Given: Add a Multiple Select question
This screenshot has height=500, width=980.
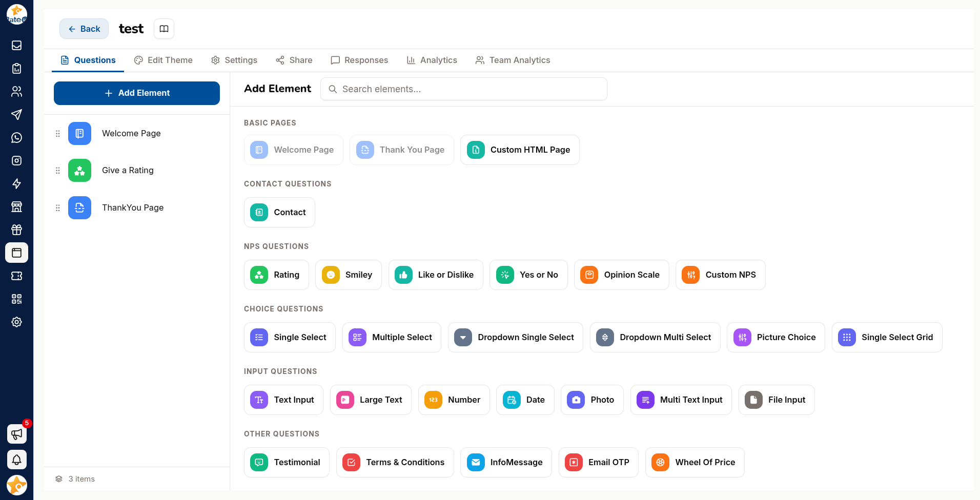Looking at the screenshot, I should (392, 338).
